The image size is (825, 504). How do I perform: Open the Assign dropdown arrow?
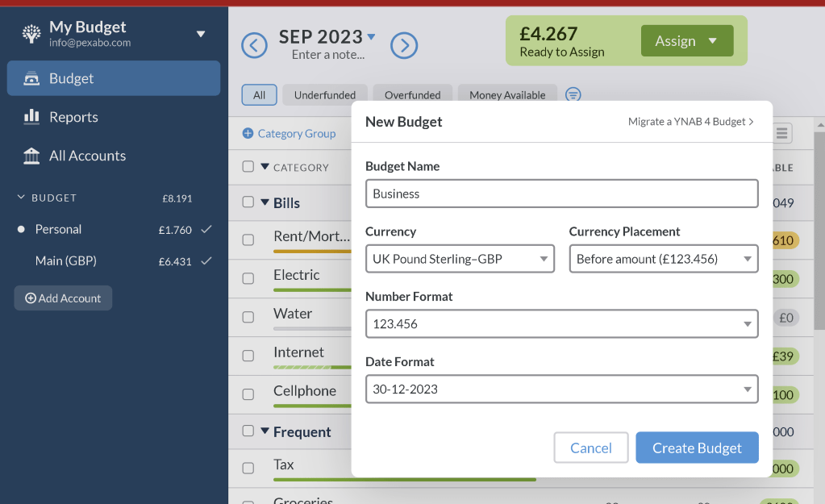point(712,40)
